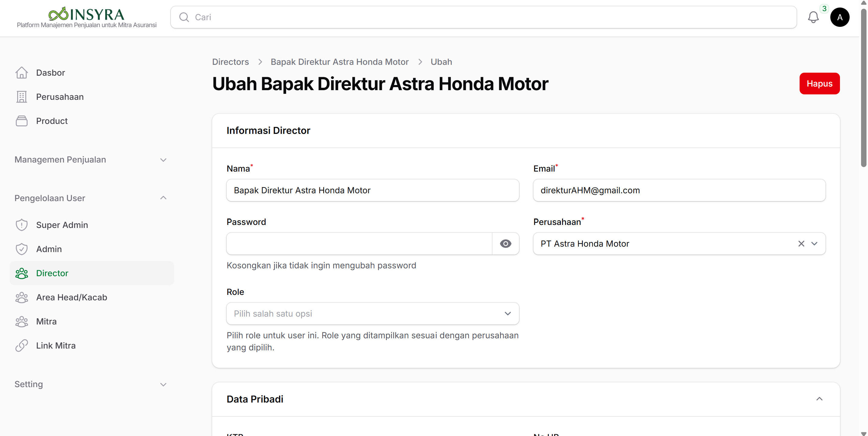Open the Role dropdown

[373, 314]
